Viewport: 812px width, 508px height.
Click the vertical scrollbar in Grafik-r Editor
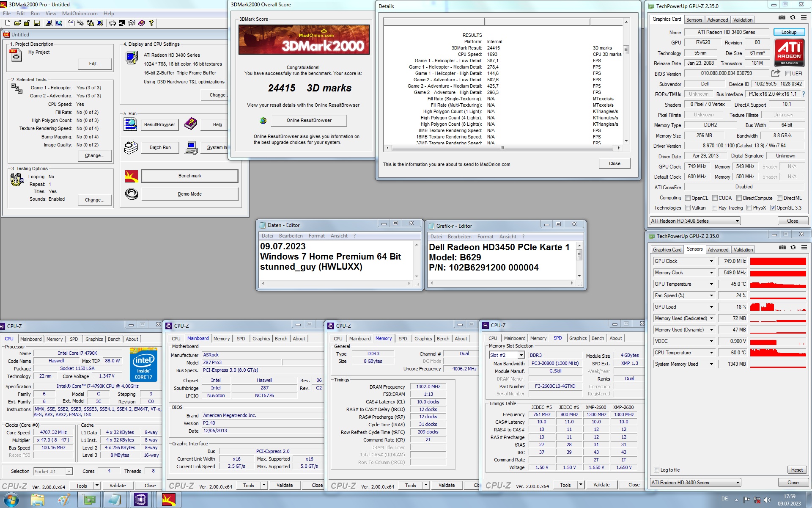point(579,261)
